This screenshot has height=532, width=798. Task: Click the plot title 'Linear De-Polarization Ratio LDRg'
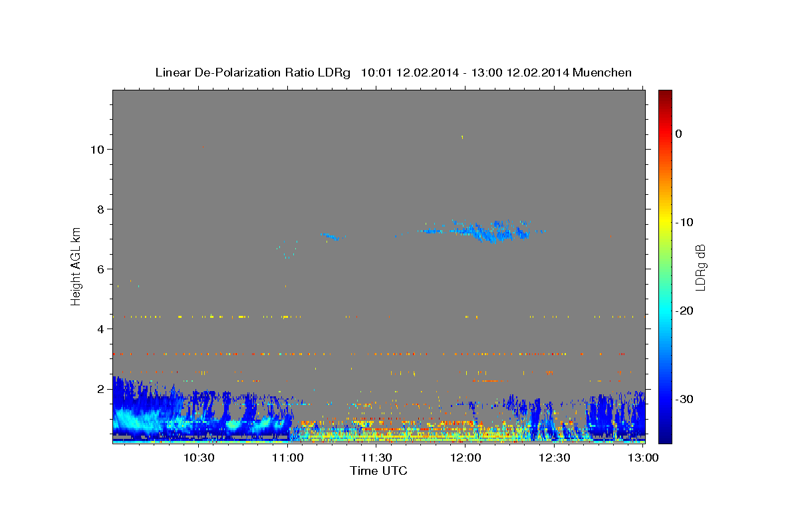pos(253,72)
